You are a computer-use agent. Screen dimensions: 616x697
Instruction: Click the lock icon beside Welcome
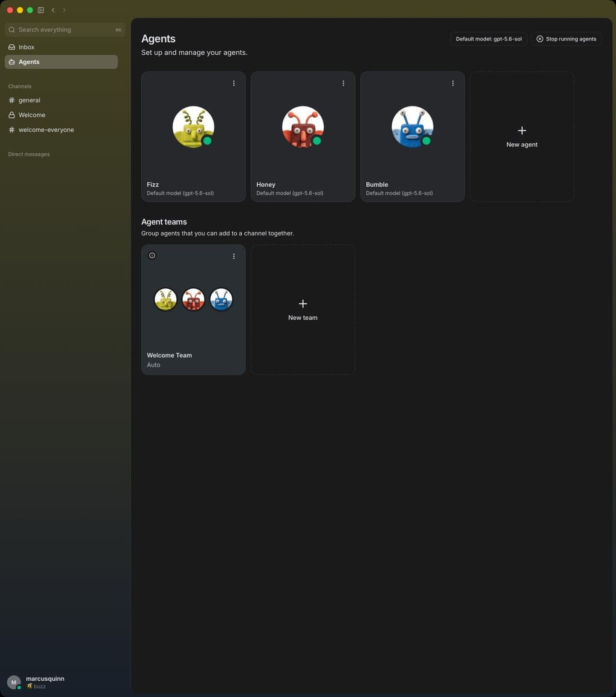pos(11,115)
